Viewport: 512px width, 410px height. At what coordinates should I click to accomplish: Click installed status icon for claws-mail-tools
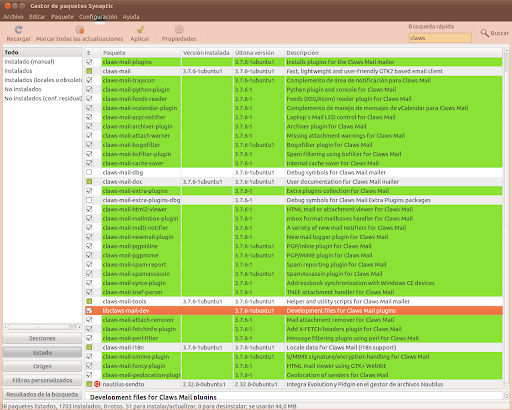89,301
